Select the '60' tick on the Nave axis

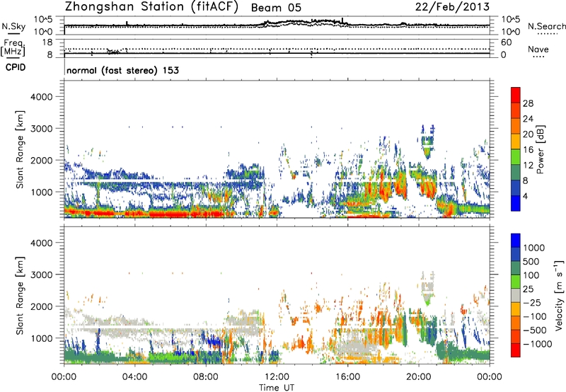pos(506,42)
